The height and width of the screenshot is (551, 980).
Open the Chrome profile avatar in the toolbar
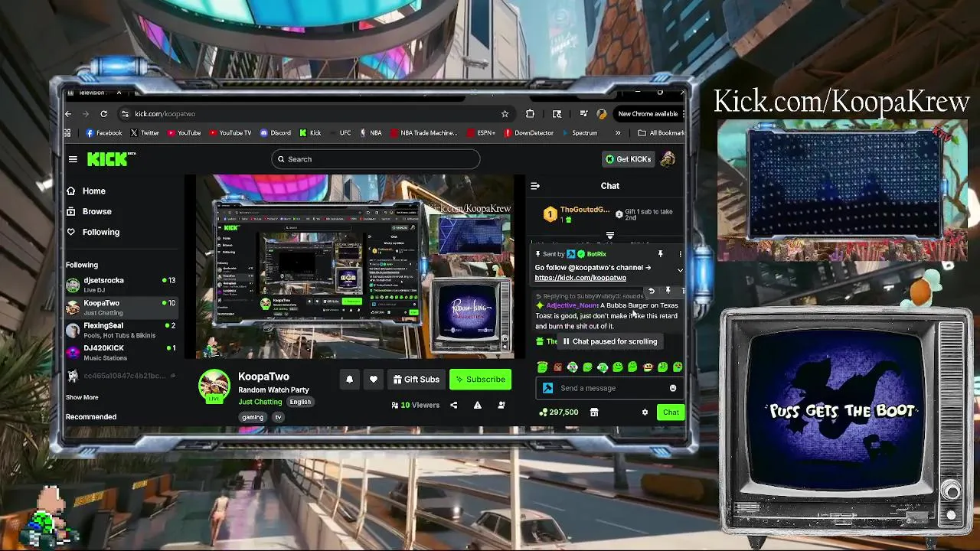pos(602,114)
